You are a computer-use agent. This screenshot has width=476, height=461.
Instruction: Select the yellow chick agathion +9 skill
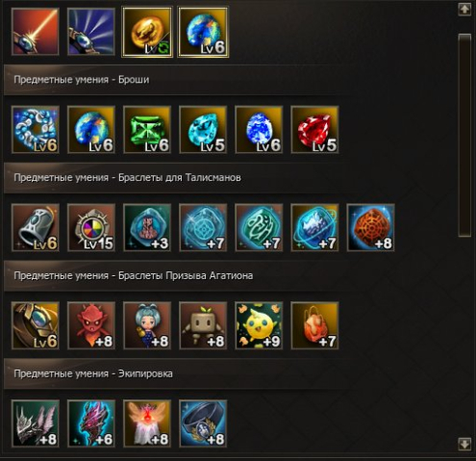[259, 325]
